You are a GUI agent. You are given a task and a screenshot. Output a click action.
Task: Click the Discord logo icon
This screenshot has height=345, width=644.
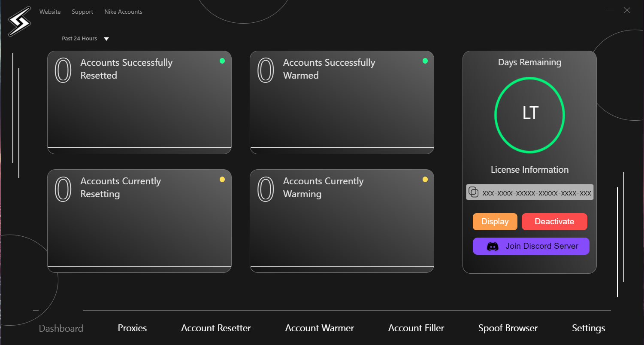coord(493,247)
